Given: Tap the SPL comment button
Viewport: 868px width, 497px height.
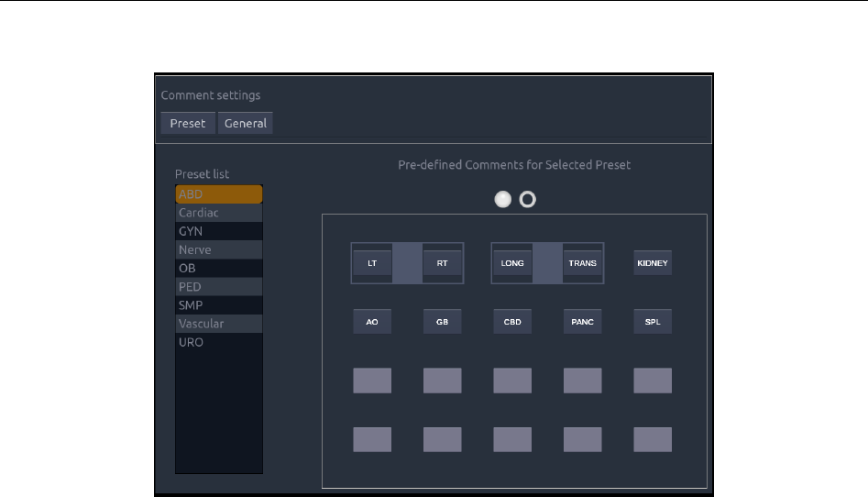Looking at the screenshot, I should coord(653,322).
